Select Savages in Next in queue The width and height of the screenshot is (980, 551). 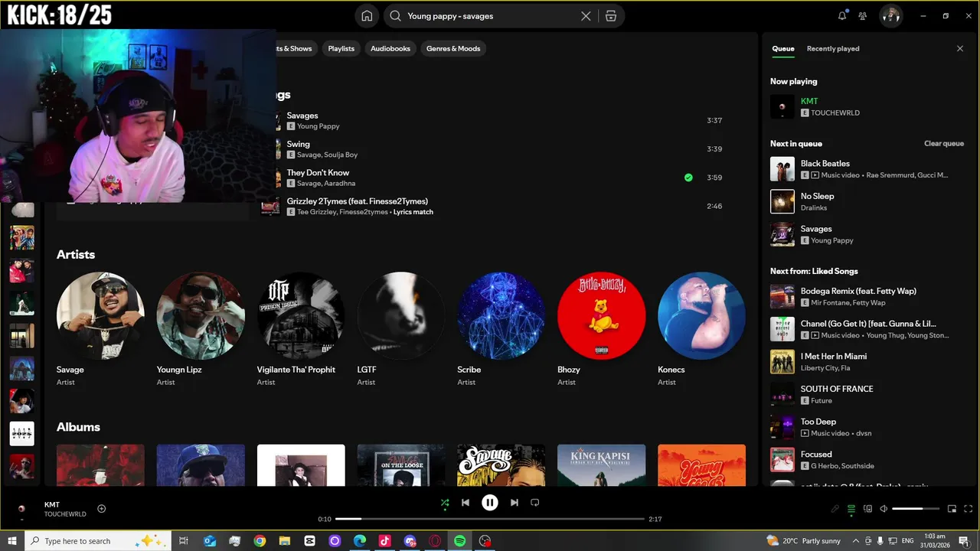point(867,234)
